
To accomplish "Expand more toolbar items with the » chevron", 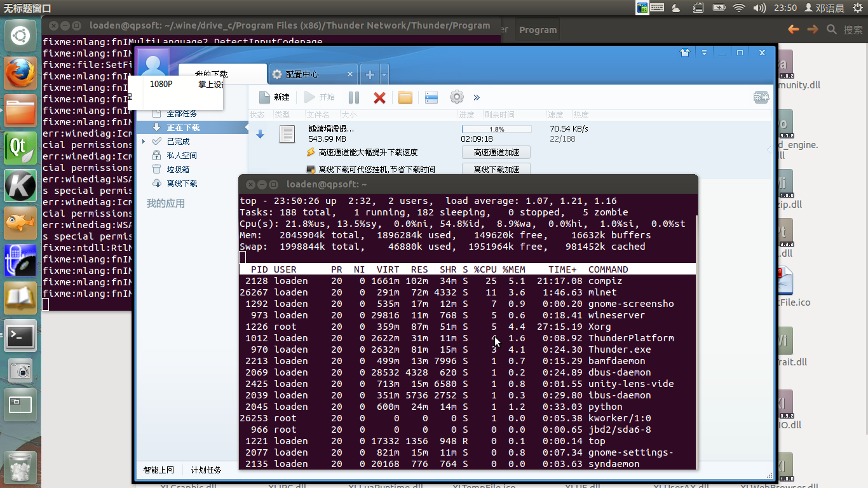I will [477, 97].
